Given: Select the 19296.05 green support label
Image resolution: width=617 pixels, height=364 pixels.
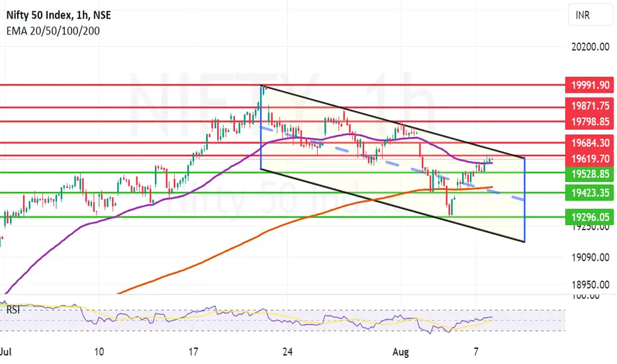Looking at the screenshot, I should [589, 217].
